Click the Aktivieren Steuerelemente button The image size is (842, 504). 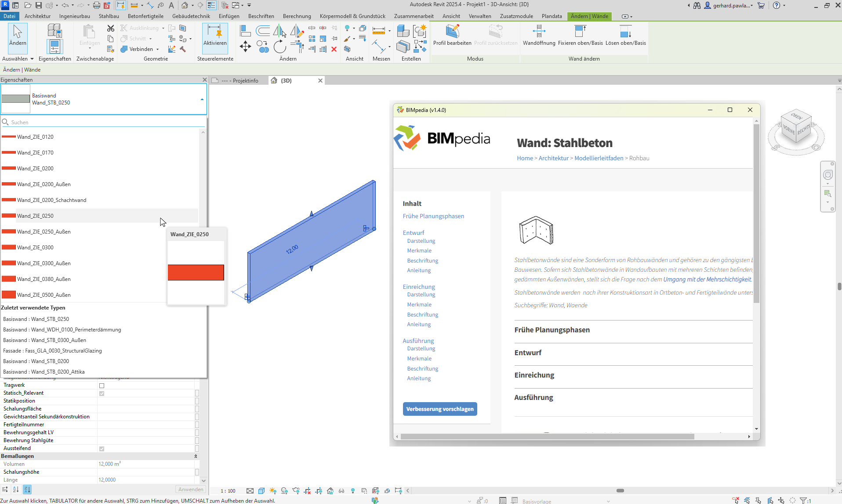pyautogui.click(x=215, y=35)
